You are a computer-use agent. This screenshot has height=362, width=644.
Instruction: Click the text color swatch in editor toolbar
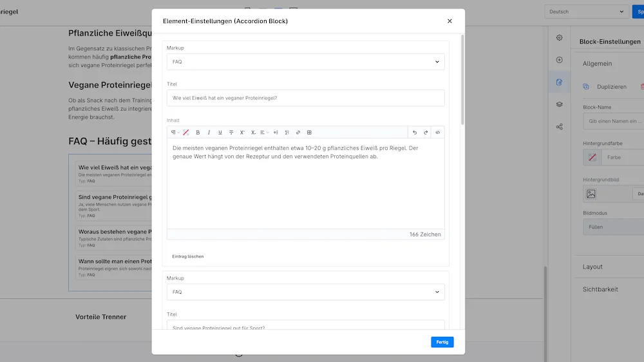pos(186,132)
